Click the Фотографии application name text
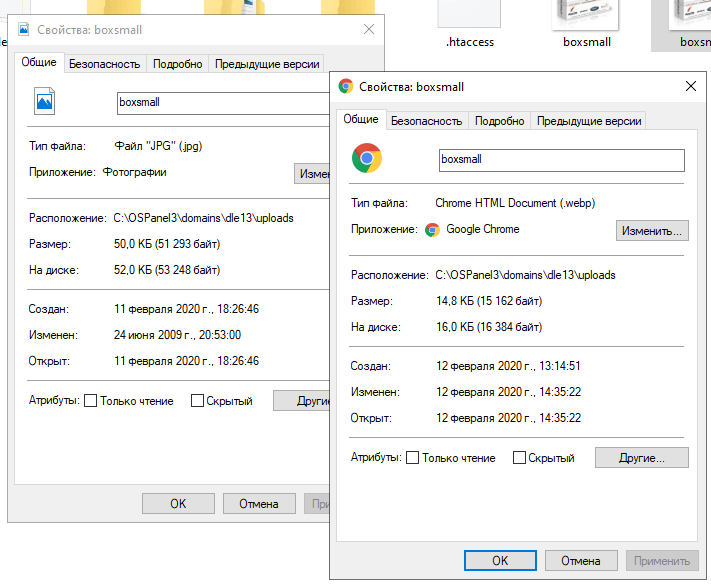The width and height of the screenshot is (711, 588). [x=134, y=172]
